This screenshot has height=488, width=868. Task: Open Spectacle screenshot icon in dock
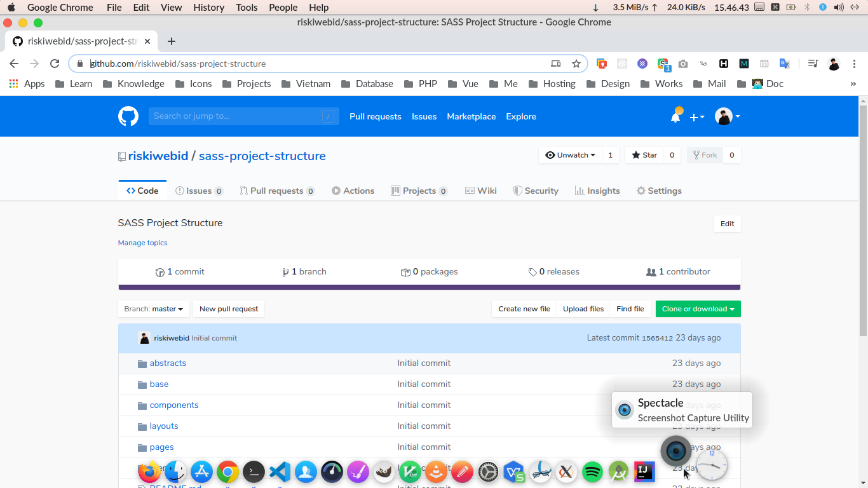(676, 451)
